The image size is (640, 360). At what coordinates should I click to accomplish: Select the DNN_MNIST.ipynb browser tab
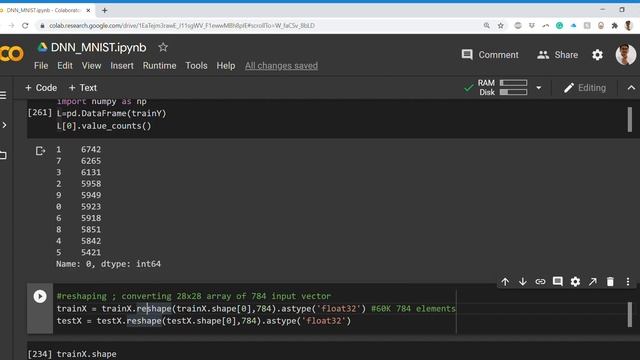point(44,10)
